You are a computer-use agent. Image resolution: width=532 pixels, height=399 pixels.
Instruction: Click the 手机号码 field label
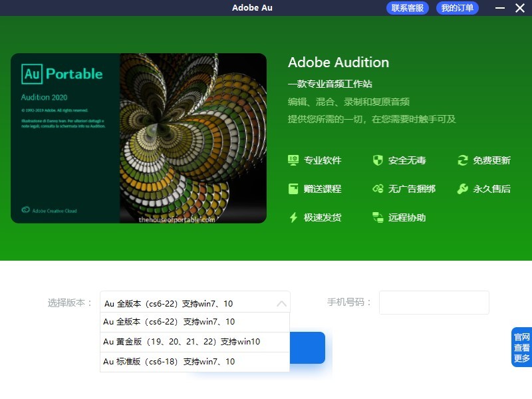click(349, 302)
